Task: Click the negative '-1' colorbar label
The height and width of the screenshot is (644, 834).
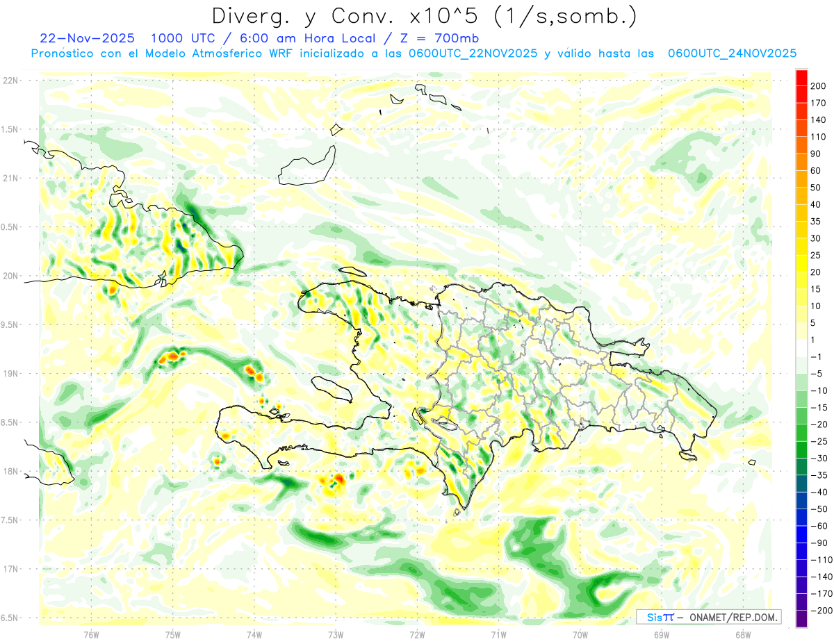Action: (815, 357)
